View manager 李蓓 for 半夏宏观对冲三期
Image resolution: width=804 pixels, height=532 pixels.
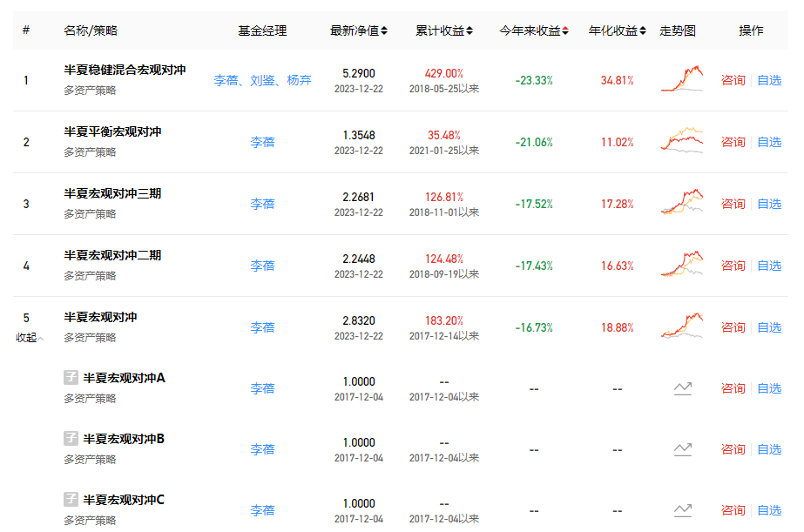[262, 204]
